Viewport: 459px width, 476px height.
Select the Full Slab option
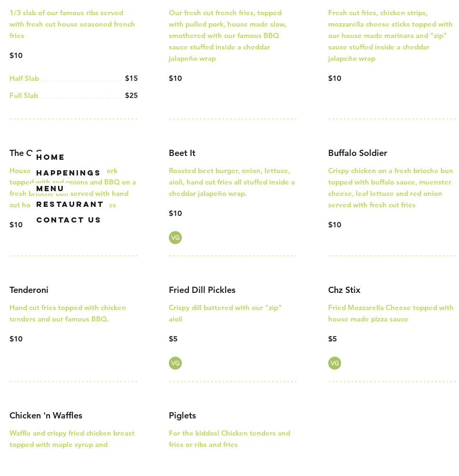pyautogui.click(x=24, y=96)
